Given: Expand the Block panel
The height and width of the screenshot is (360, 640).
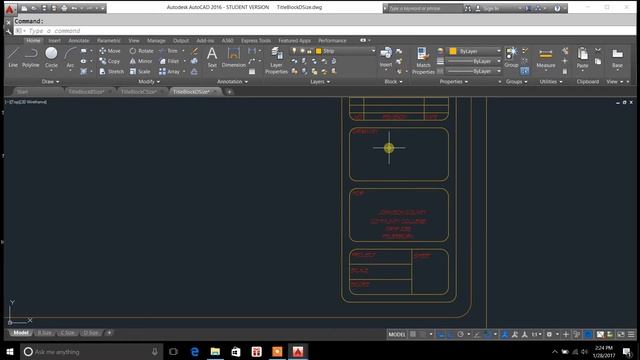Looking at the screenshot, I should (x=393, y=82).
